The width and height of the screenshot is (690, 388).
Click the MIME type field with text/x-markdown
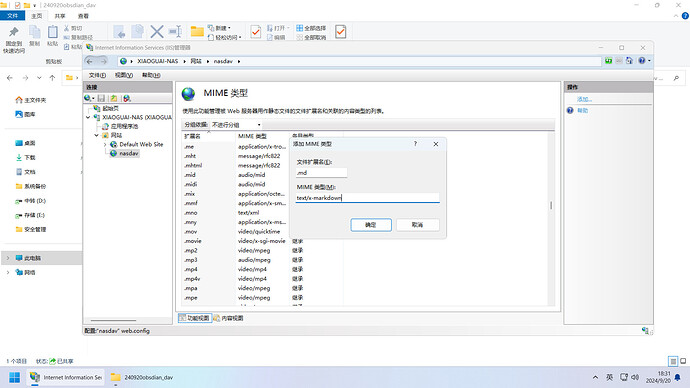click(367, 198)
